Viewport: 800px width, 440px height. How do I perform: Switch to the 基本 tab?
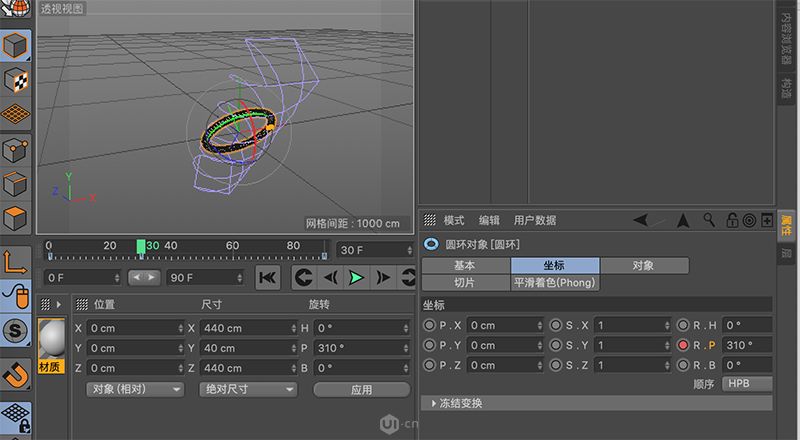465,266
